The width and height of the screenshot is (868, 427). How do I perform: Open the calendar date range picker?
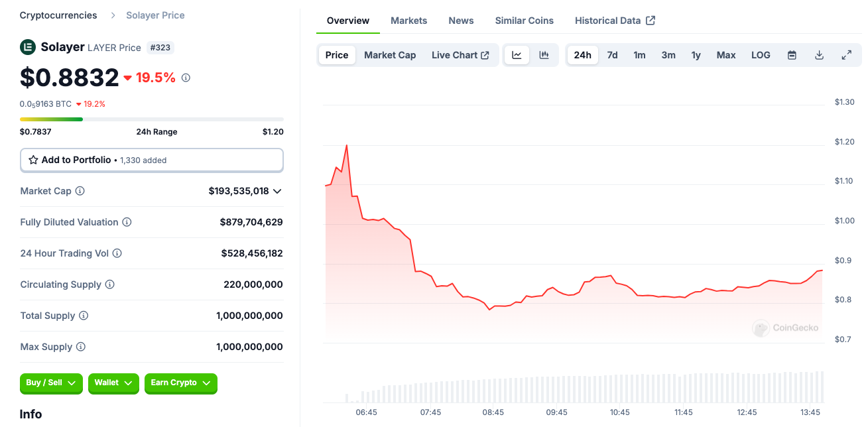pyautogui.click(x=792, y=55)
